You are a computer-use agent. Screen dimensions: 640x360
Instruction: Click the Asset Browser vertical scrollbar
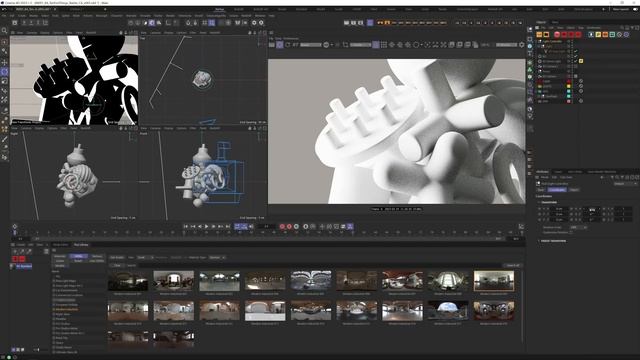[522, 306]
